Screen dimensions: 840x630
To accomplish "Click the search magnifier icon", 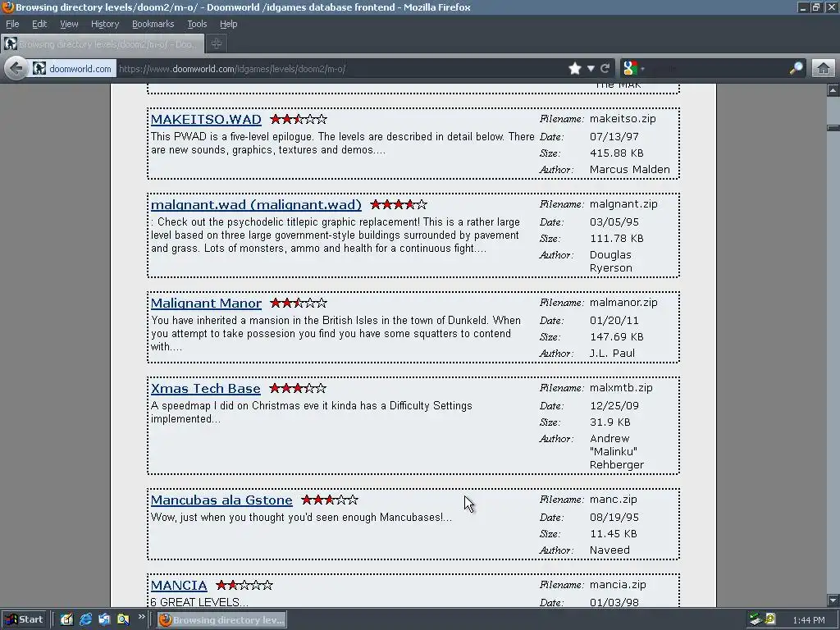I will 796,69.
